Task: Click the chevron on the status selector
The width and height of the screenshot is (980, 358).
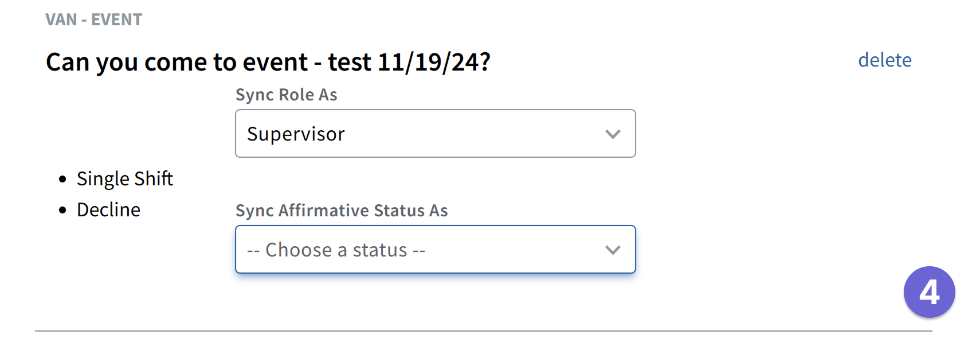Action: point(613,250)
